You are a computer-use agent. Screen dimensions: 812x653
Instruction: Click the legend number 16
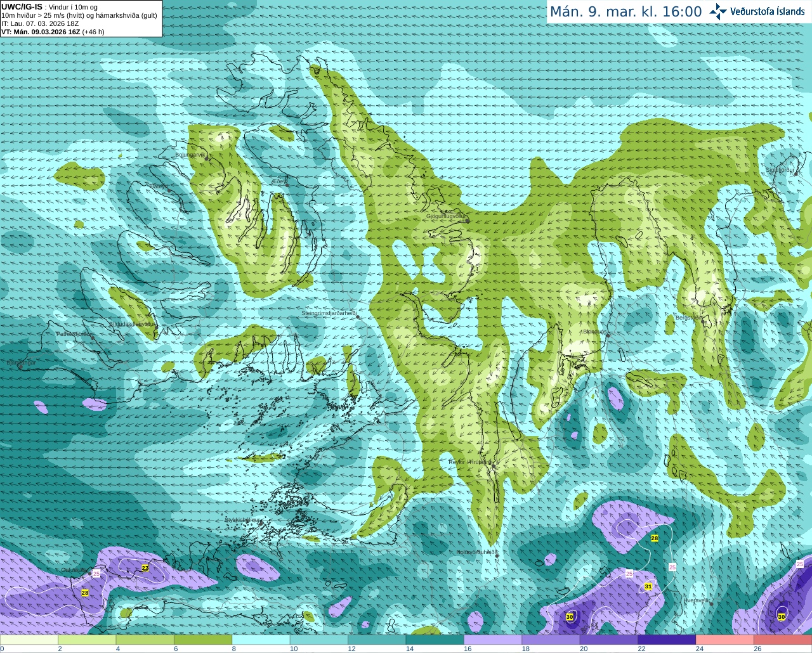point(467,649)
